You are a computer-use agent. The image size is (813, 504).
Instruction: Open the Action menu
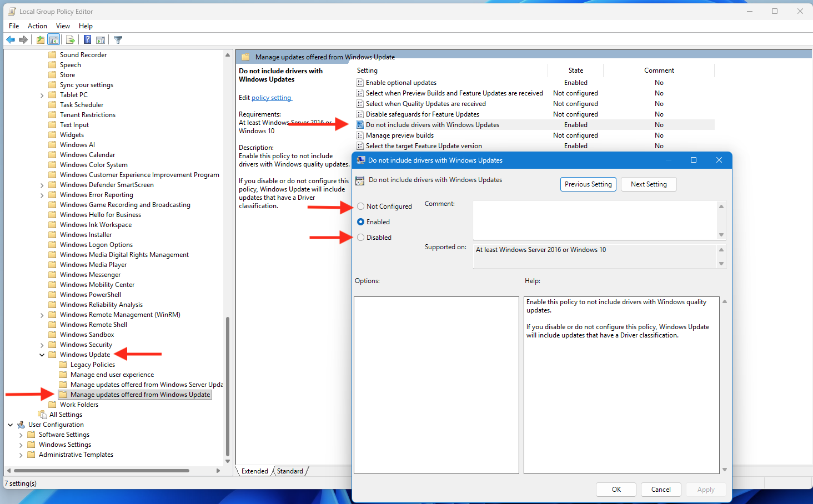coord(37,26)
